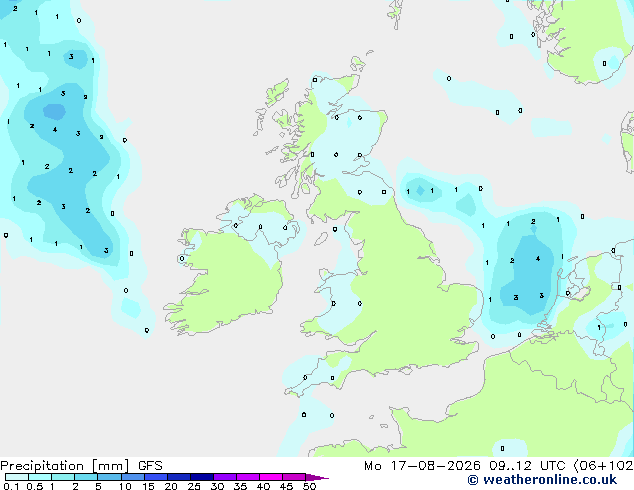
Task: Select the 2–5 mm legend swatch
Action: 86,477
